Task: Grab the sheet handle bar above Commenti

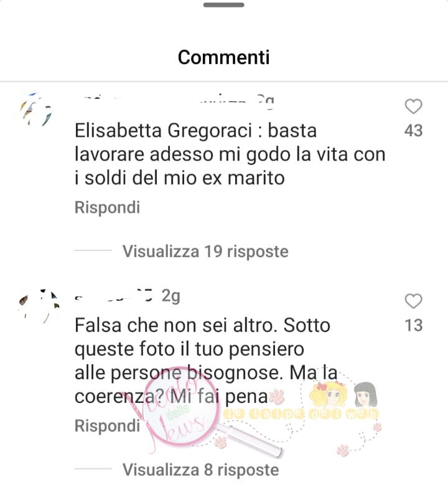Action: 224,5
